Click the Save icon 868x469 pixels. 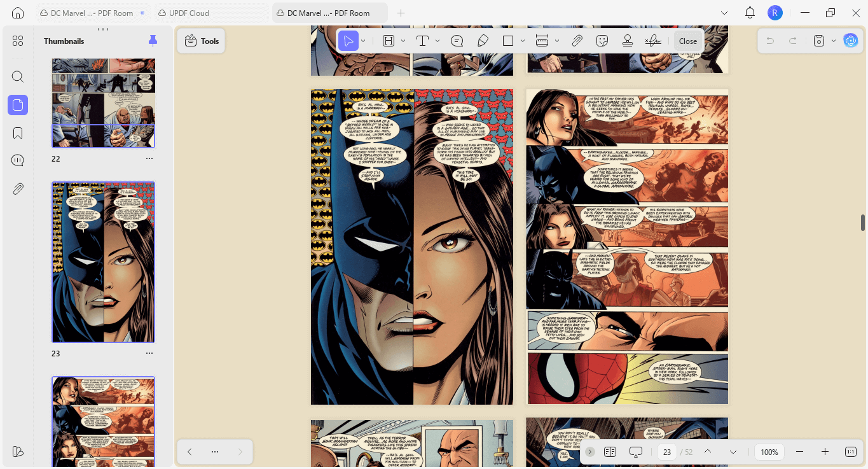(819, 41)
